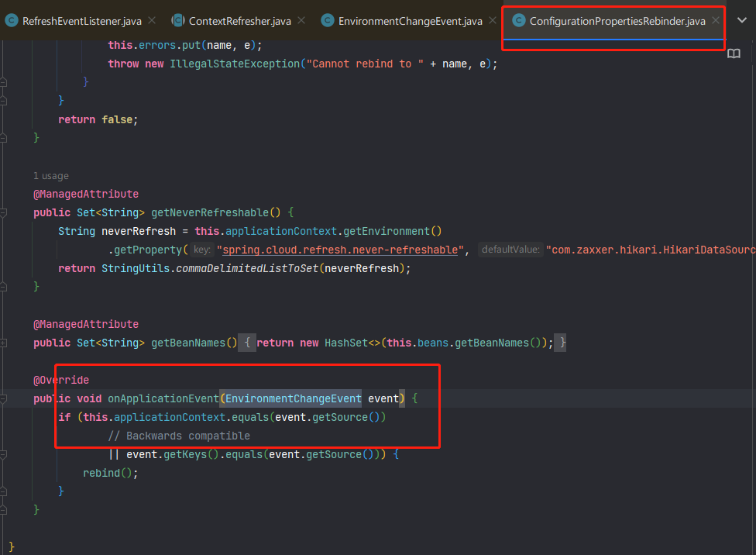This screenshot has height=555, width=756.
Task: Toggle Reader Mode book icon
Action: coord(734,53)
